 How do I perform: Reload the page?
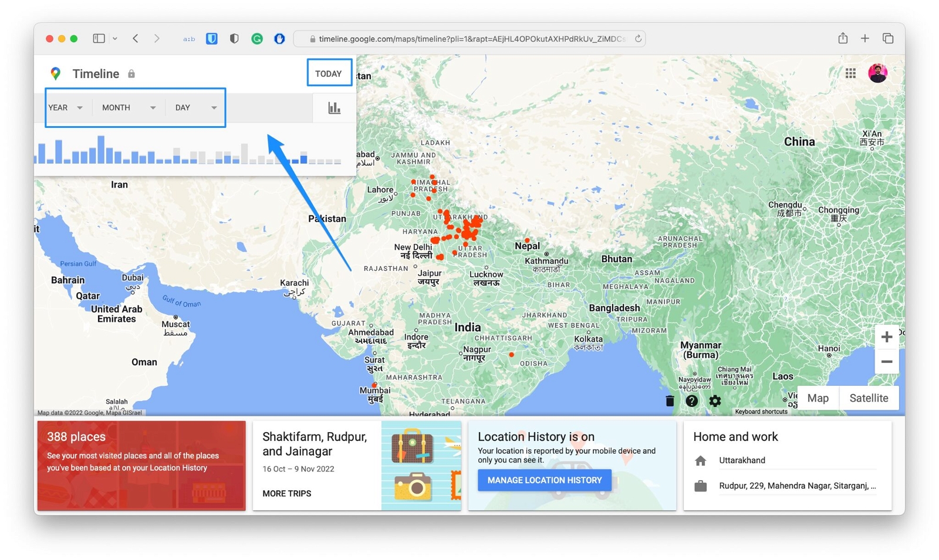pyautogui.click(x=638, y=39)
